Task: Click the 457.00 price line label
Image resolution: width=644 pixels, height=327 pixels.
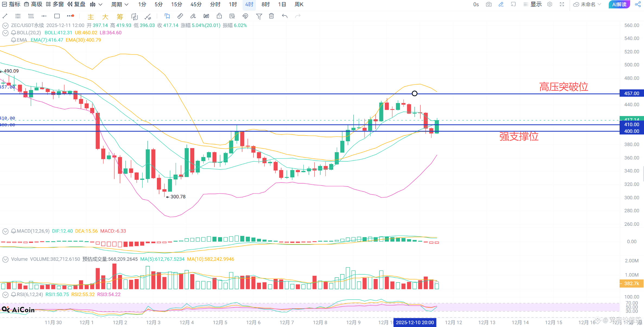Action: pyautogui.click(x=632, y=94)
